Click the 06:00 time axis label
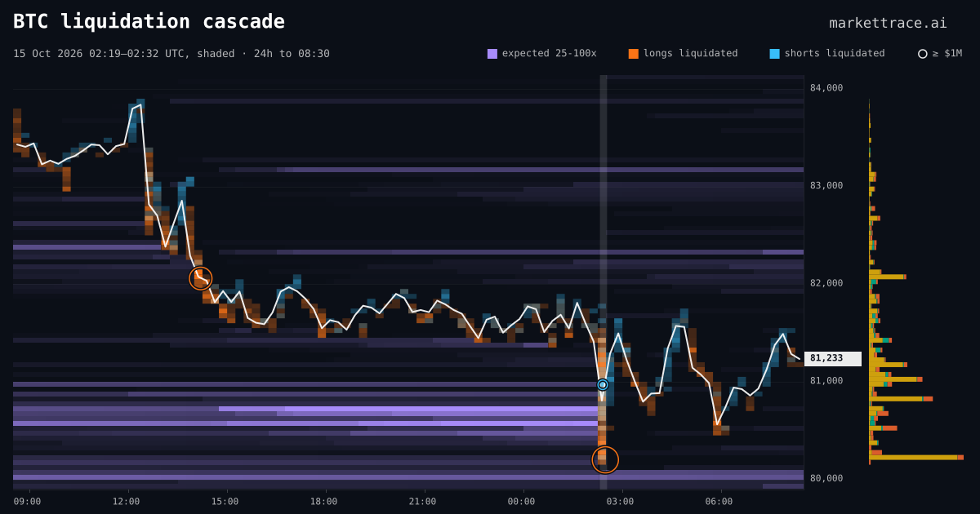The width and height of the screenshot is (980, 514). pos(719,502)
